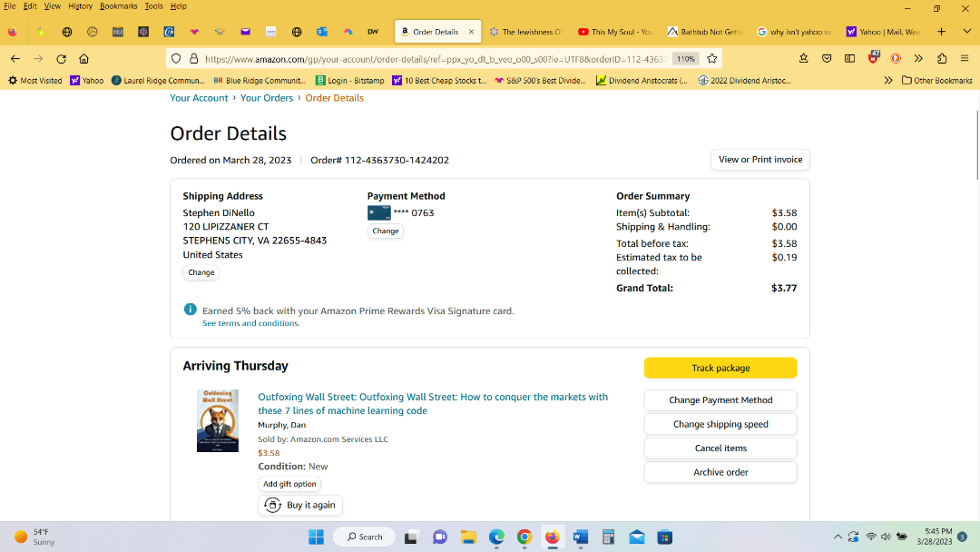This screenshot has width=980, height=552.
Task: Show hidden system tray icons
Action: [x=838, y=537]
